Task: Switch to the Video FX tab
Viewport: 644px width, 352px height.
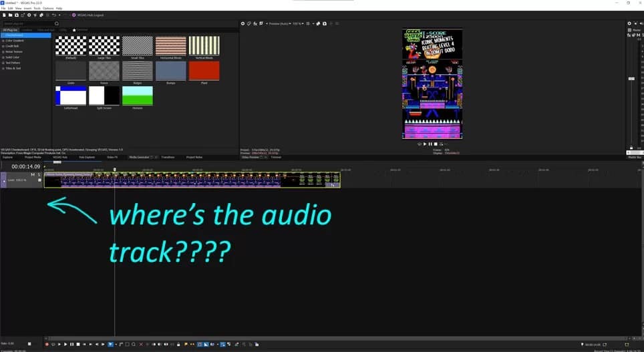Action: tap(112, 158)
